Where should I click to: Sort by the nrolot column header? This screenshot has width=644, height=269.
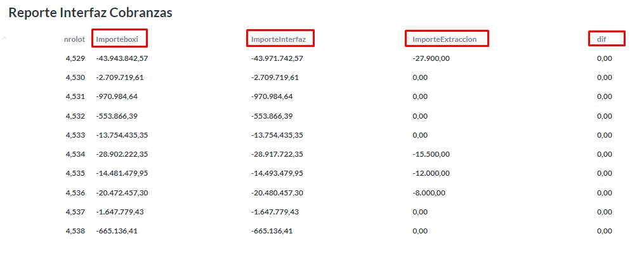pyautogui.click(x=74, y=39)
